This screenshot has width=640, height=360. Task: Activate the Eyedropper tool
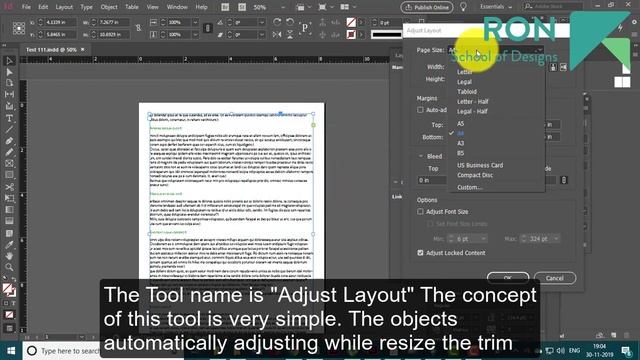(9, 244)
